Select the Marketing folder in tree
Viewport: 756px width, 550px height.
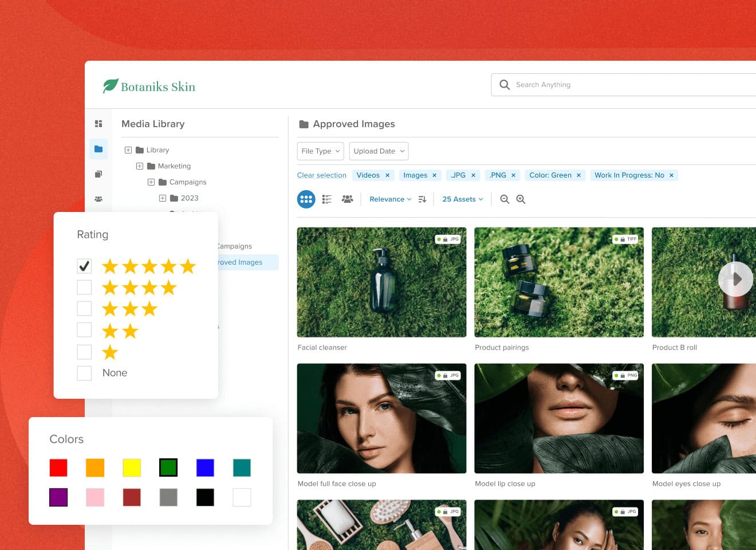(174, 166)
